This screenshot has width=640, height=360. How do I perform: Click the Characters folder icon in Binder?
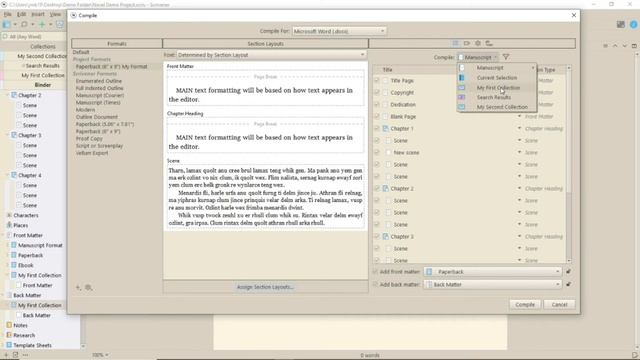click(9, 215)
